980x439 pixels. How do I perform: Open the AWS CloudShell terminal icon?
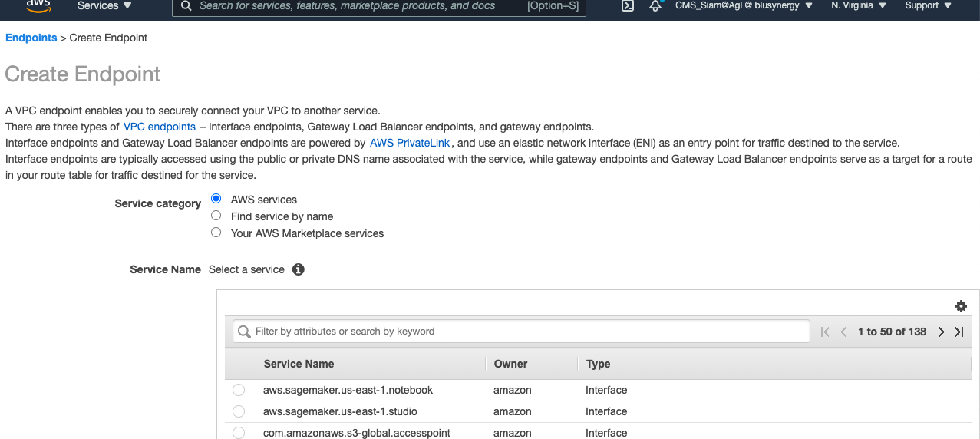coord(627,6)
